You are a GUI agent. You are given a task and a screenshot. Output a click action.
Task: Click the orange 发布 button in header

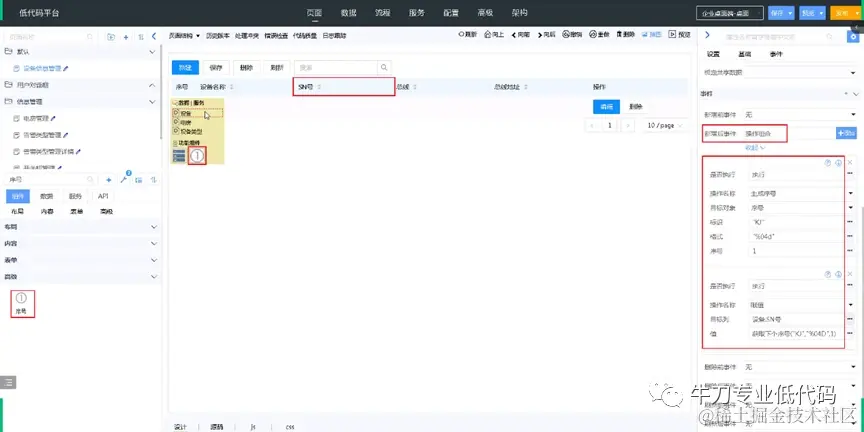point(841,13)
